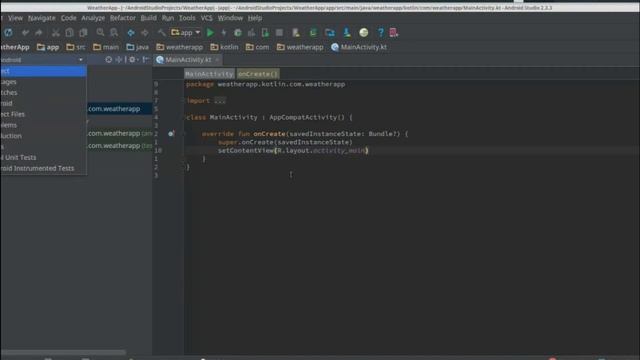Open the app run configuration dropdown
Image resolution: width=640 pixels, height=360 pixels.
186,33
